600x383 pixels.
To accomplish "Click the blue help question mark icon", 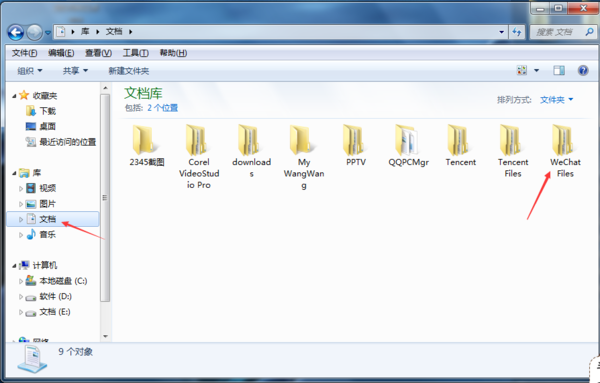I will [x=583, y=70].
